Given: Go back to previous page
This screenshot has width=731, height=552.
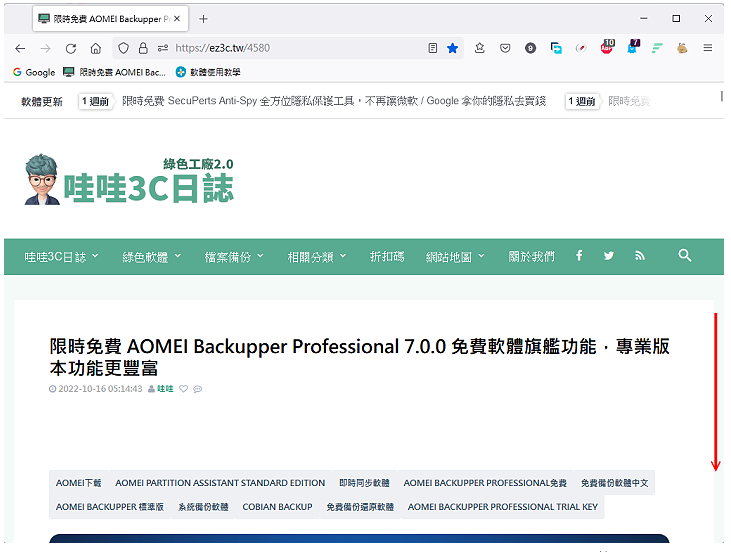Looking at the screenshot, I should 20,48.
